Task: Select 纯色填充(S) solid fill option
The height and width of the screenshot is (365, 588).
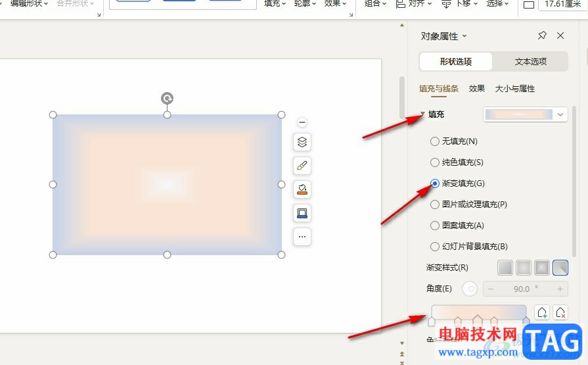Action: [457, 162]
